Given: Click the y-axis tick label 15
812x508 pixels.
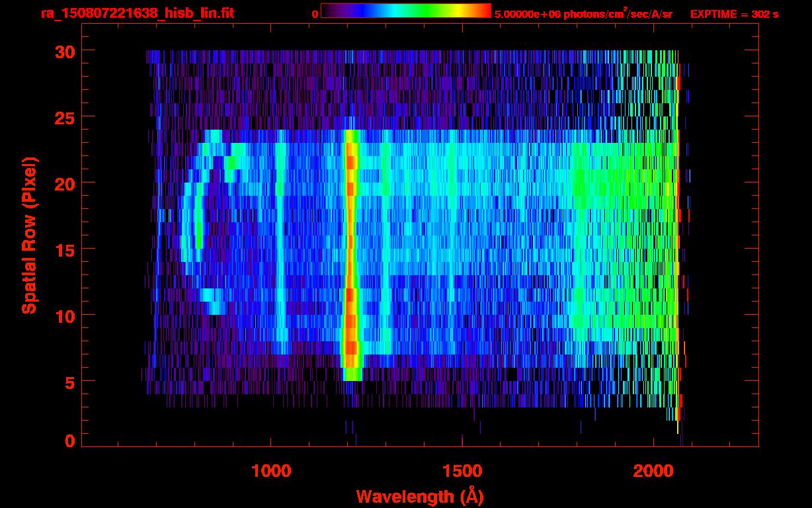Looking at the screenshot, I should pos(65,249).
